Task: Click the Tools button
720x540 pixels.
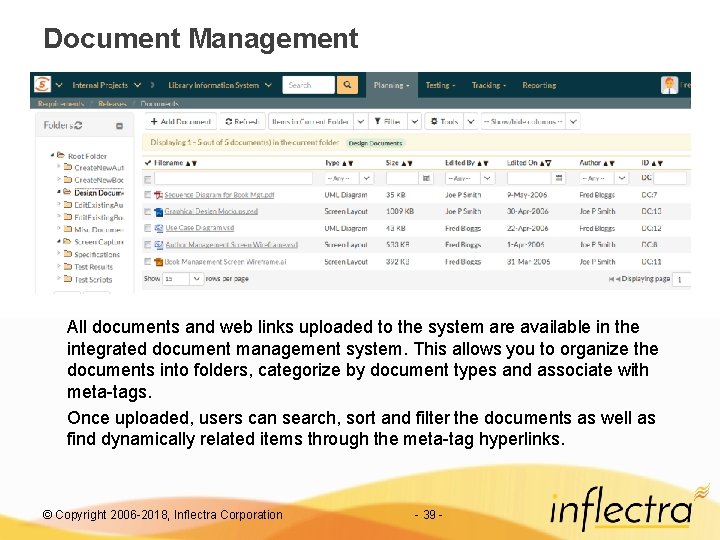Action: pyautogui.click(x=444, y=122)
